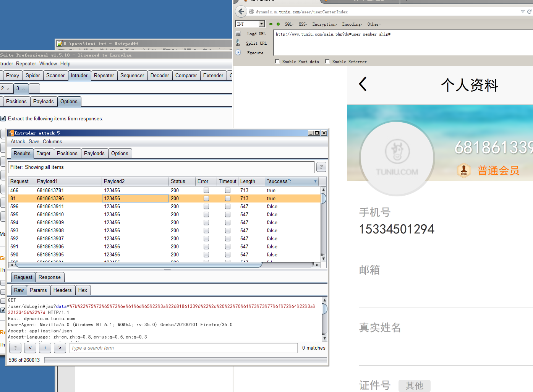Open the Other dropdown menu in HackBar

click(x=374, y=24)
